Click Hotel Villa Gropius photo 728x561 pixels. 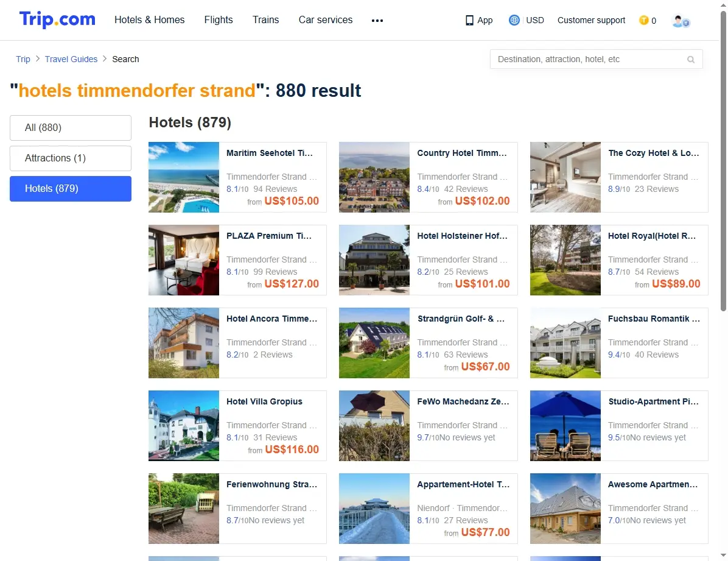point(184,425)
